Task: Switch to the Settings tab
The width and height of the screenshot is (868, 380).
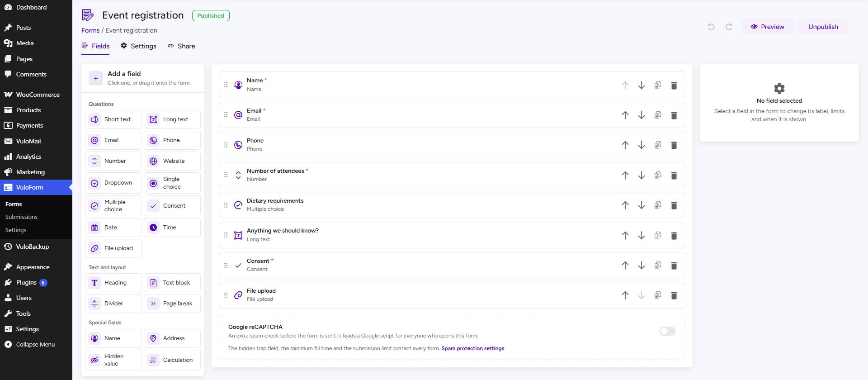Action: point(138,46)
